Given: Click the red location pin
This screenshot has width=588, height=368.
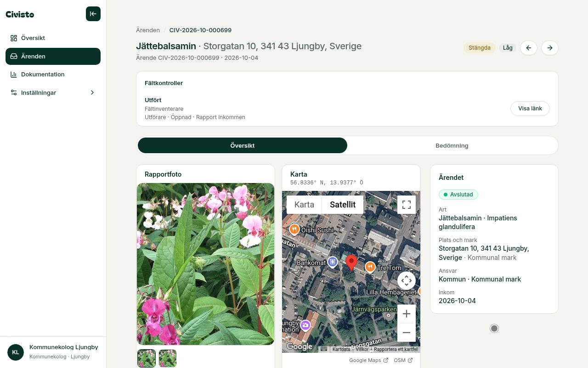Looking at the screenshot, I should tap(351, 263).
